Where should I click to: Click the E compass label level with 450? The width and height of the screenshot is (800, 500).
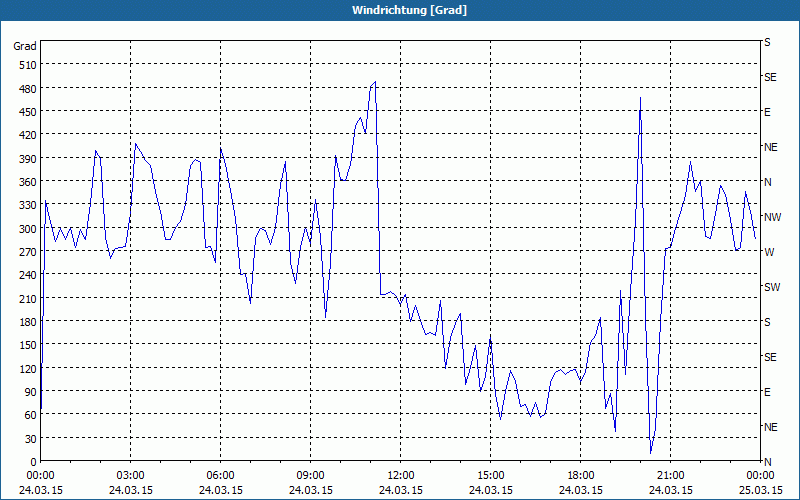tap(767, 112)
